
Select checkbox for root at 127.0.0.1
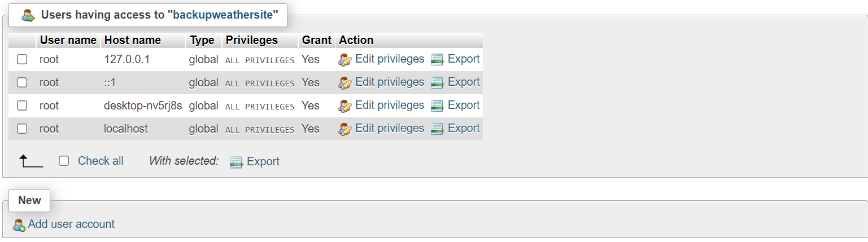coord(22,59)
